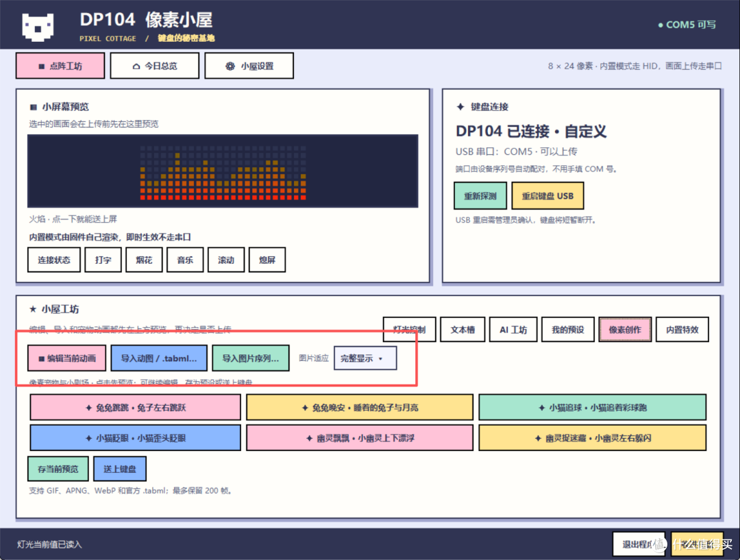
Task: Select the 连接状态 built-in mode
Action: 54,260
